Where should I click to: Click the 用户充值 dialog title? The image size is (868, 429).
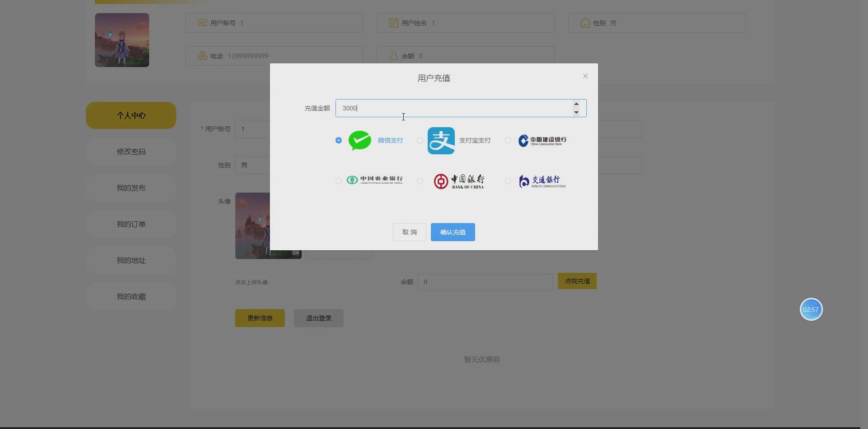(x=434, y=78)
